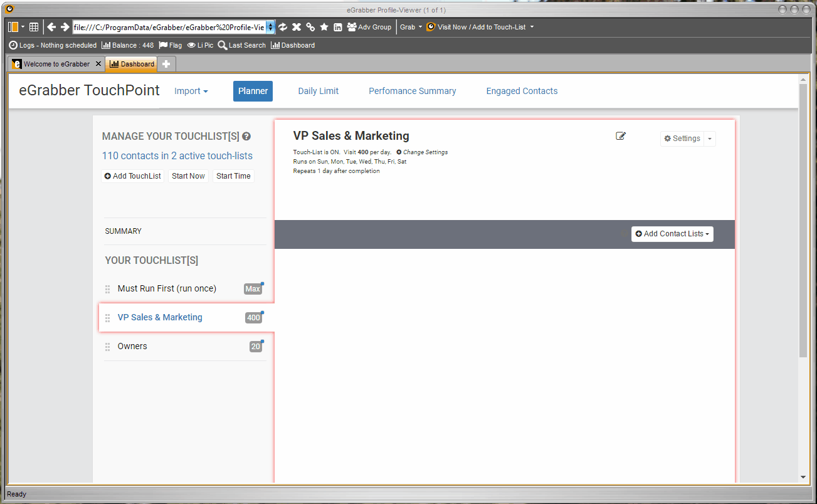Refresh the page with reload icon
Viewport: 817px width, 504px height.
(283, 27)
